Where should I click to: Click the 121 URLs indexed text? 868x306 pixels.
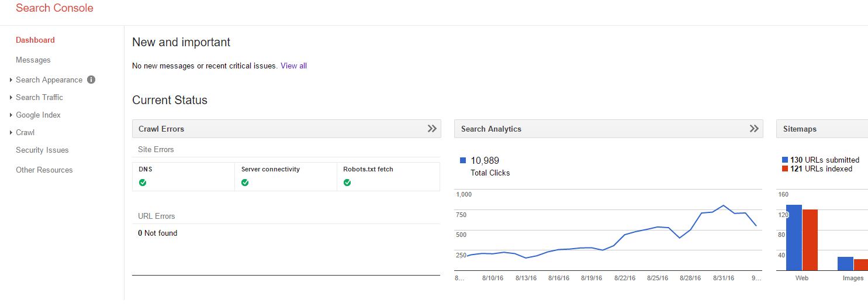click(821, 169)
